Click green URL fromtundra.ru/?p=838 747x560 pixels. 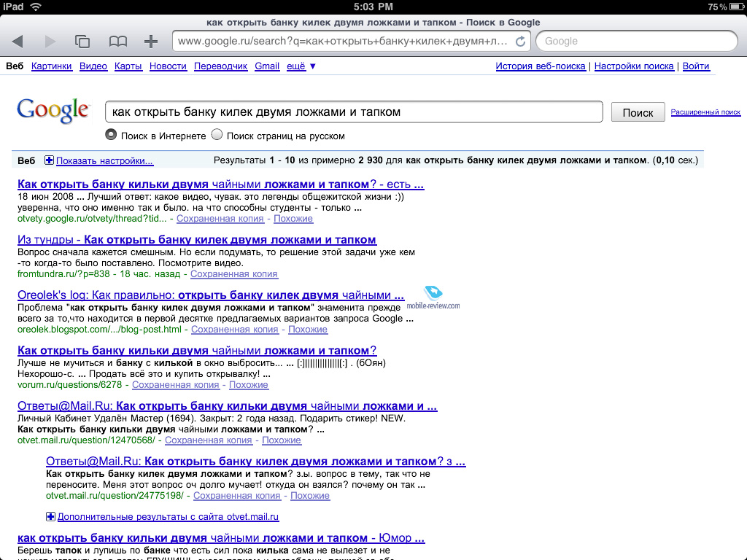click(63, 274)
